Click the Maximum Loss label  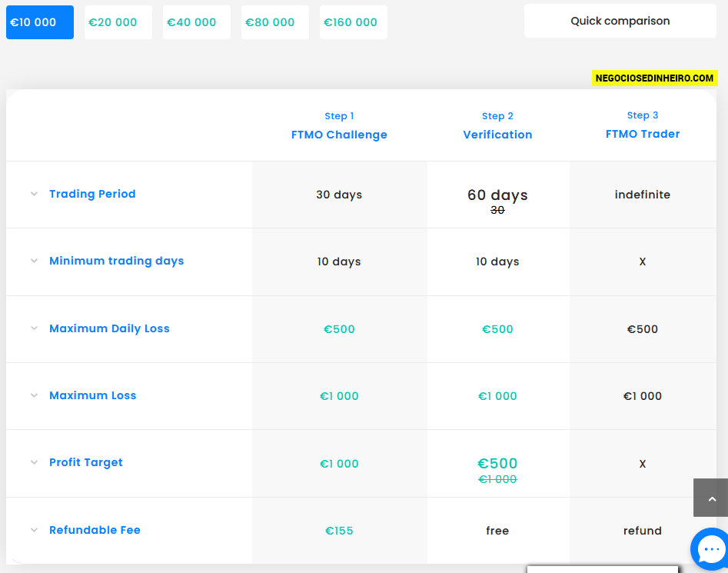click(x=93, y=395)
